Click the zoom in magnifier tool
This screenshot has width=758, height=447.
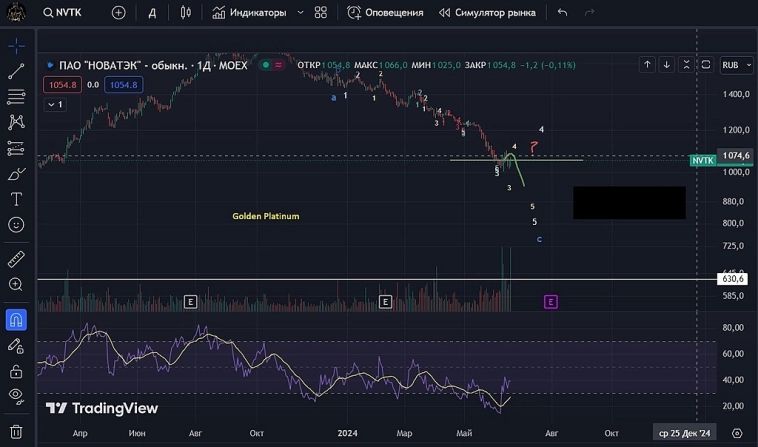[x=16, y=285]
